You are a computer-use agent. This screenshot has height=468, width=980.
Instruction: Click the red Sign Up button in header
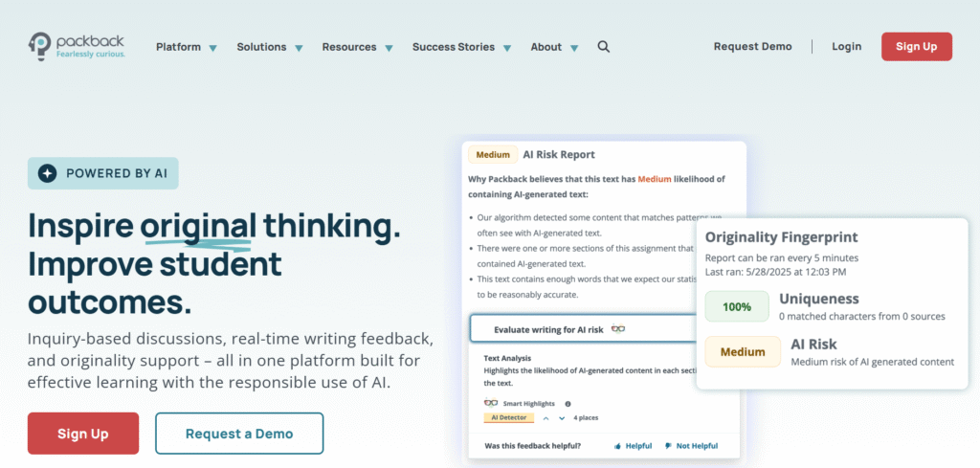pyautogui.click(x=916, y=47)
